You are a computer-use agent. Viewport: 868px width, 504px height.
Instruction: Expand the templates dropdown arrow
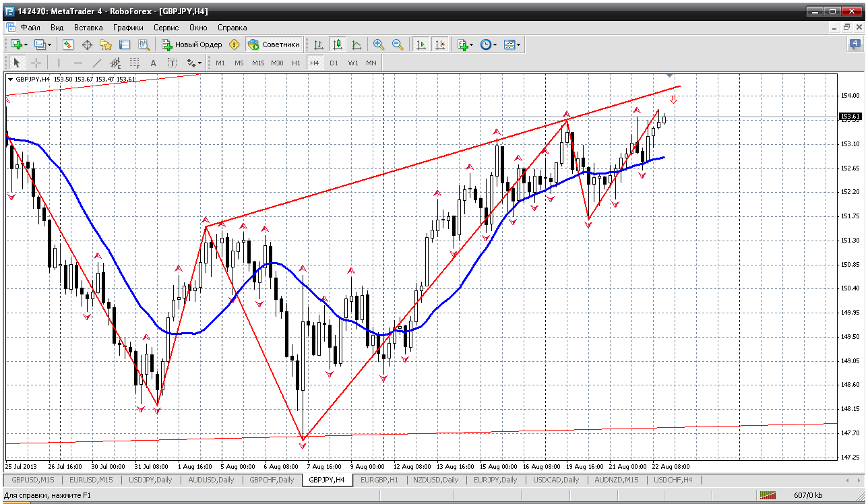click(x=519, y=44)
